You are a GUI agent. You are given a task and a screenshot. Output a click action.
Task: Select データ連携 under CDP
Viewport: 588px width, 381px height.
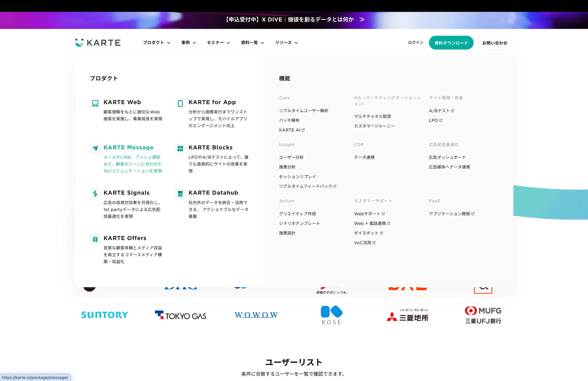364,157
